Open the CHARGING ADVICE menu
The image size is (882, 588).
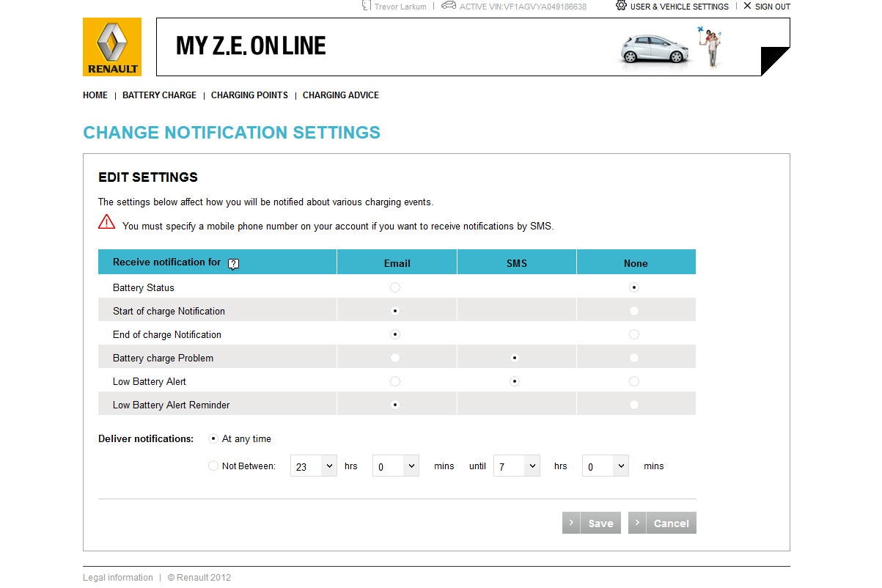click(x=341, y=95)
